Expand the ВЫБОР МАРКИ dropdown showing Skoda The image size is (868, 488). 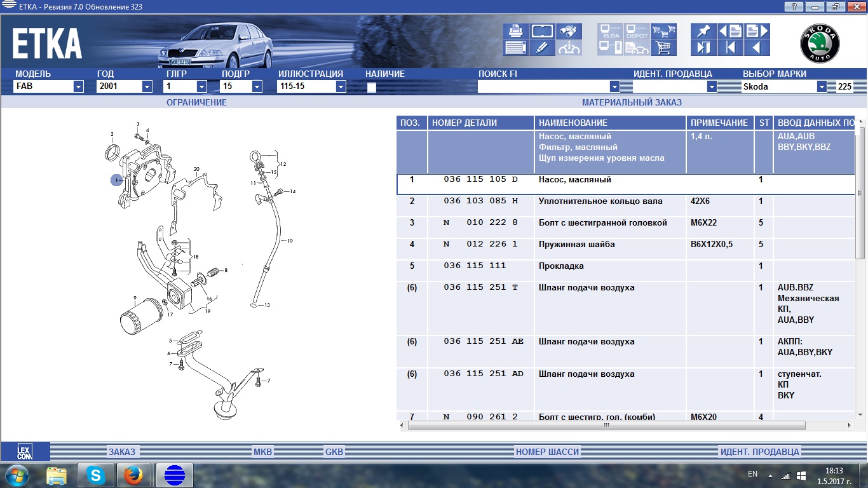pyautogui.click(x=822, y=87)
